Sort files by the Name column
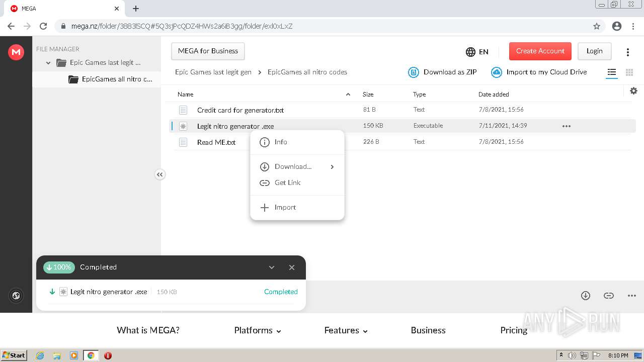644x362 pixels. (x=185, y=94)
